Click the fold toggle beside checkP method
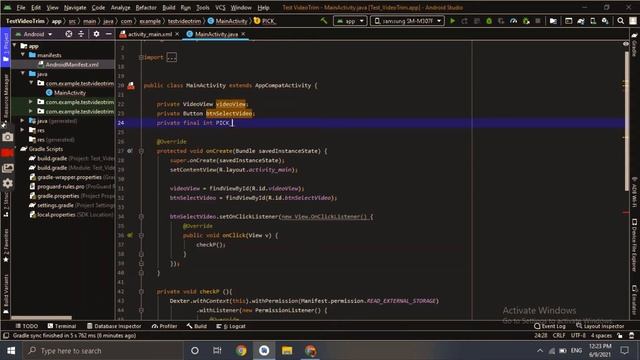The image size is (640, 360). pyautogui.click(x=141, y=291)
